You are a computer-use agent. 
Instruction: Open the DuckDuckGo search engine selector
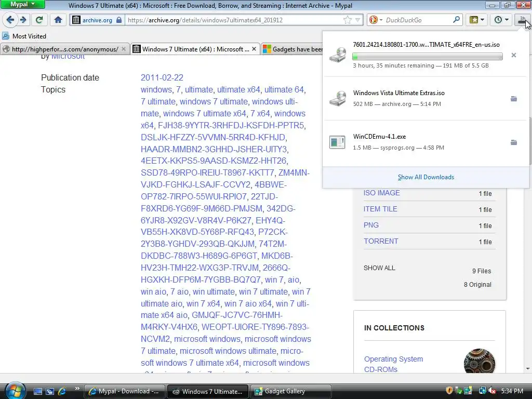coord(375,20)
